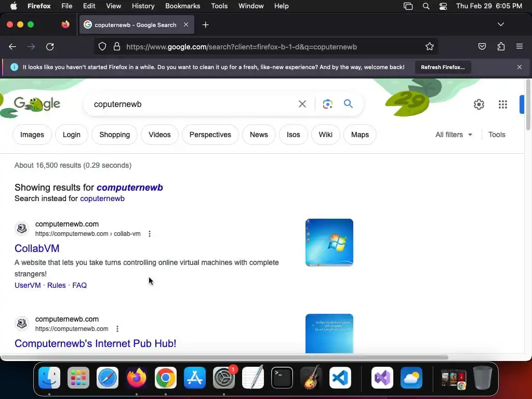The height and width of the screenshot is (399, 532).
Task: Open the History menu in menu bar
Action: coord(143,6)
